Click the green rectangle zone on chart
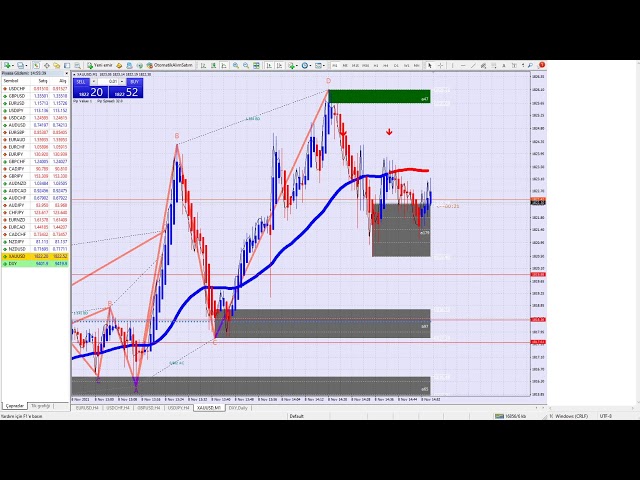The height and width of the screenshot is (480, 640). [378, 97]
